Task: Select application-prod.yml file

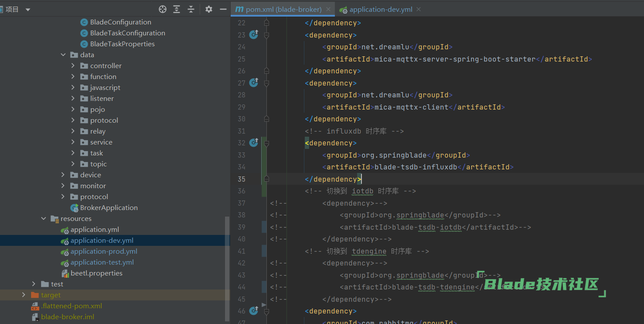Action: point(104,252)
